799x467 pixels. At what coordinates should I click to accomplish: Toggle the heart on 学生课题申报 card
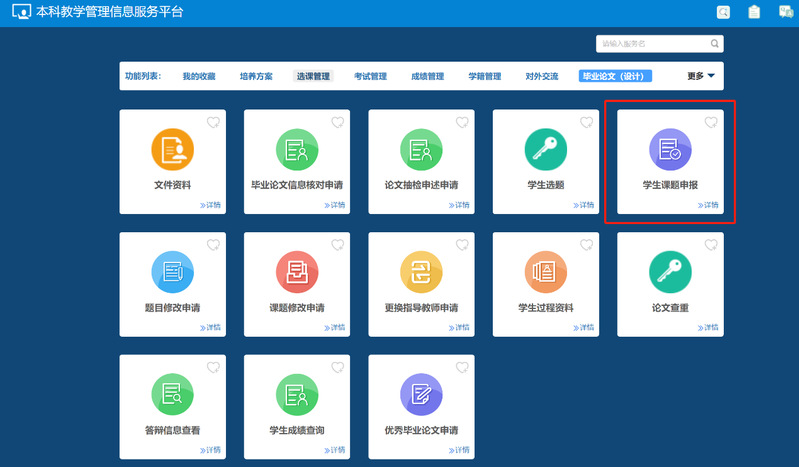point(710,122)
